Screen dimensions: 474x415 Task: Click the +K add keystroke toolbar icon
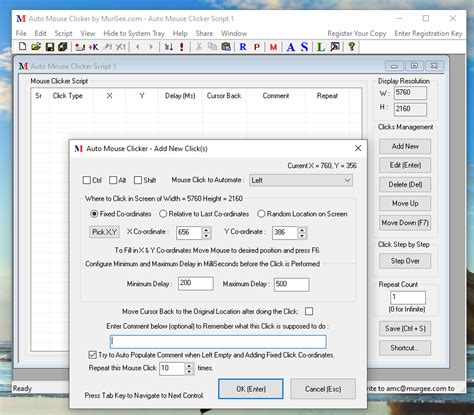pos(93,47)
